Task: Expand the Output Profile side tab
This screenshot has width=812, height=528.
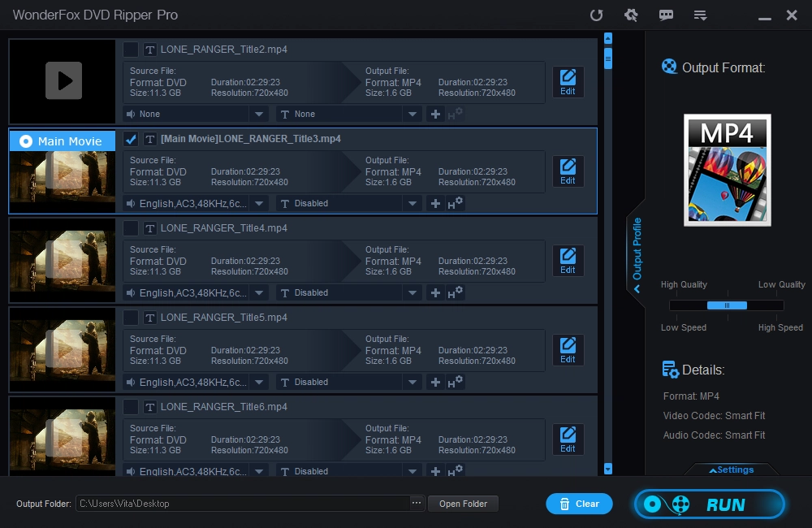Action: (637, 254)
